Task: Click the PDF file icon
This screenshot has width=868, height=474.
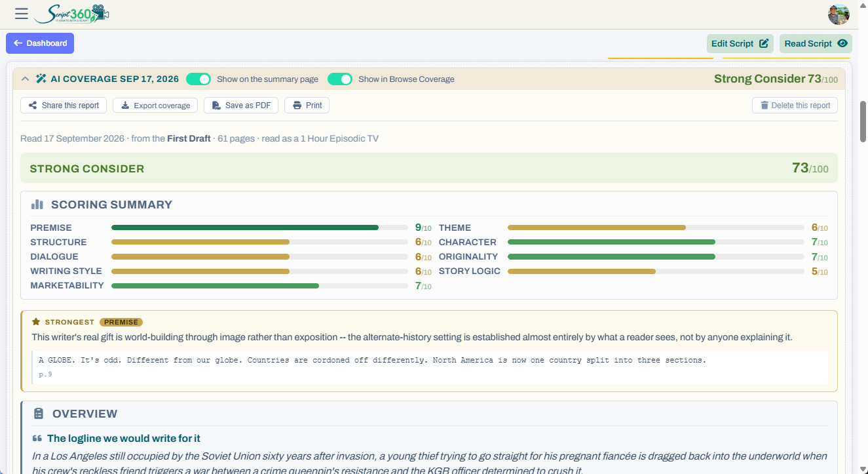Action: (x=217, y=106)
